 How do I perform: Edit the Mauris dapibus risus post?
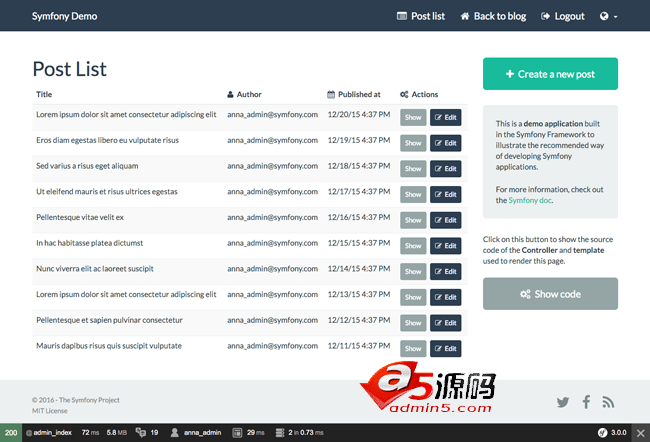pyautogui.click(x=446, y=349)
